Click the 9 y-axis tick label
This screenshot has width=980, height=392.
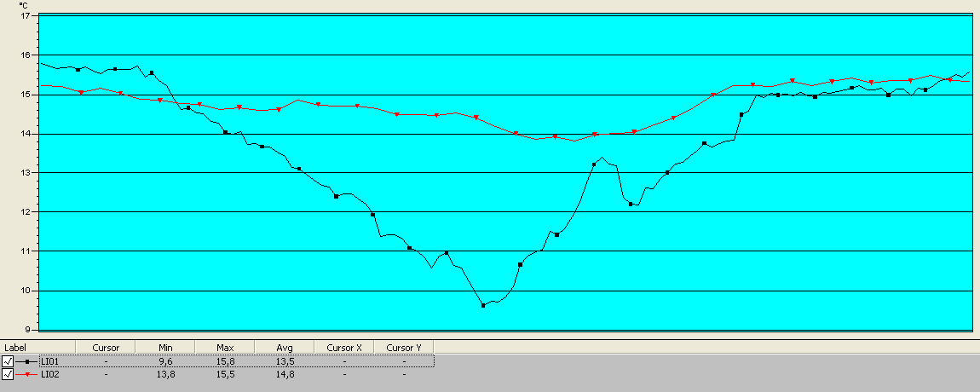[x=28, y=330]
